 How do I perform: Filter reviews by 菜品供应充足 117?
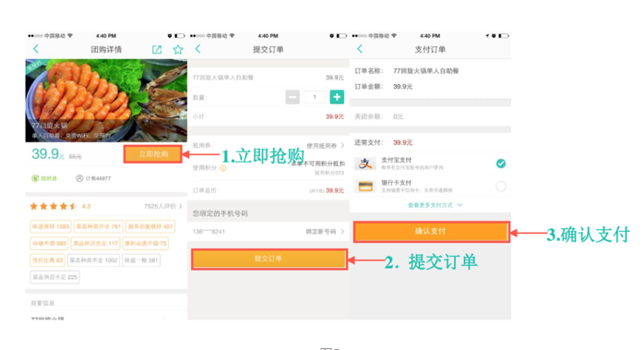(95, 244)
